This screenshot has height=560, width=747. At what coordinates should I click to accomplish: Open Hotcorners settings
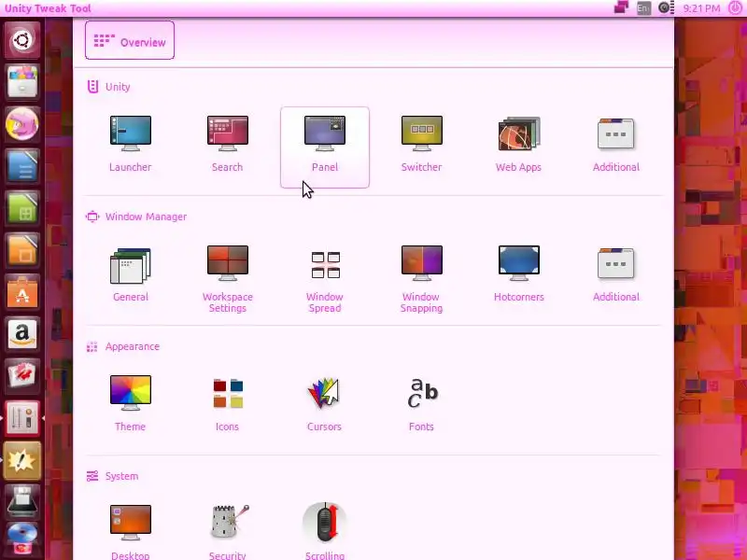click(519, 274)
